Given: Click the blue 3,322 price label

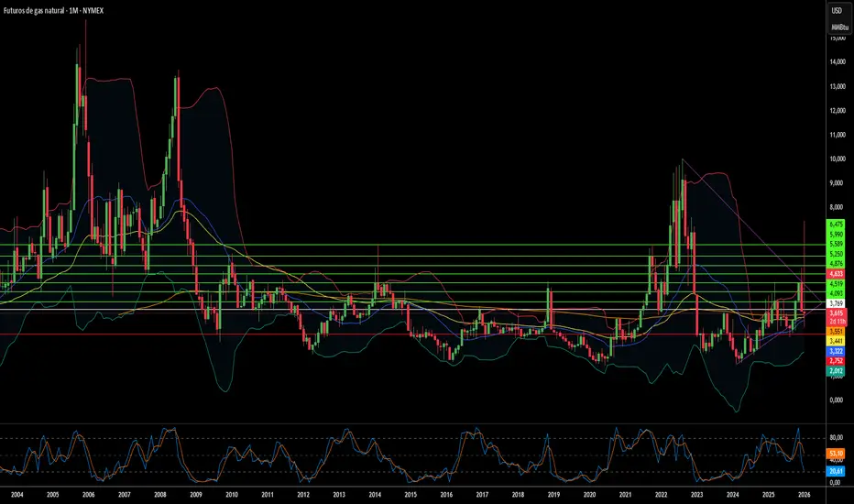Looking at the screenshot, I should [x=836, y=351].
